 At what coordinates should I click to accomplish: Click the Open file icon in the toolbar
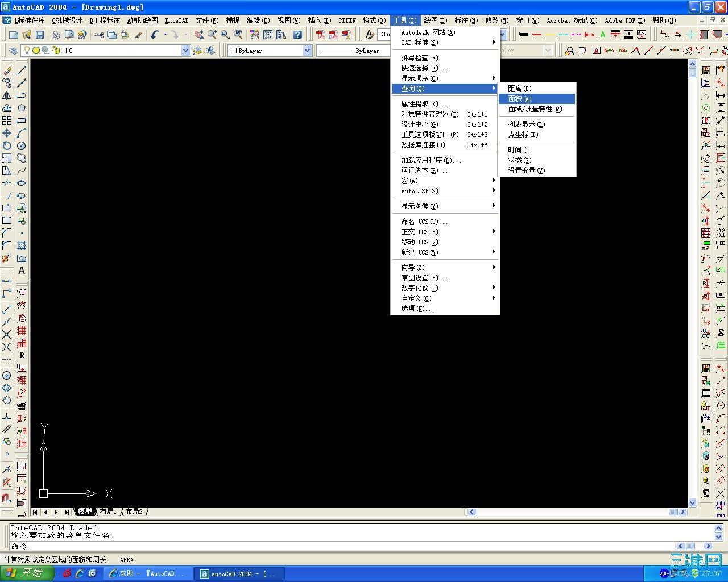pos(27,35)
